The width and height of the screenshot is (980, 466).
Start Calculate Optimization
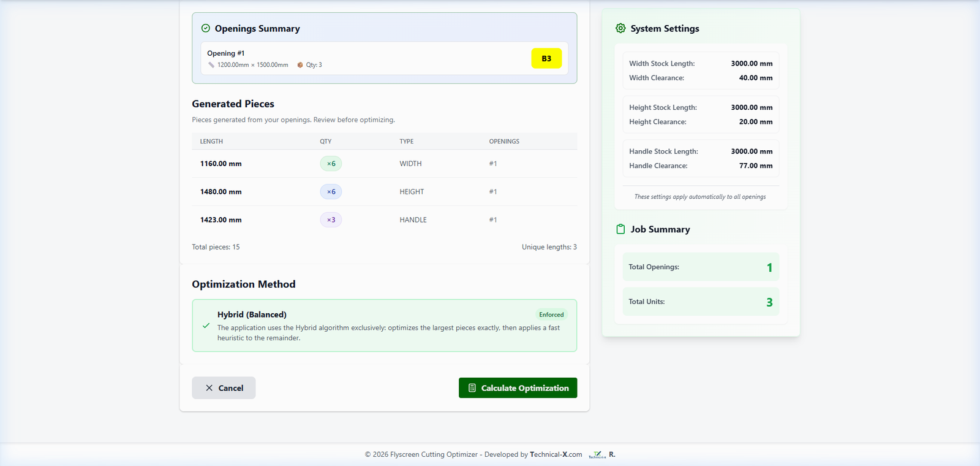[518, 388]
